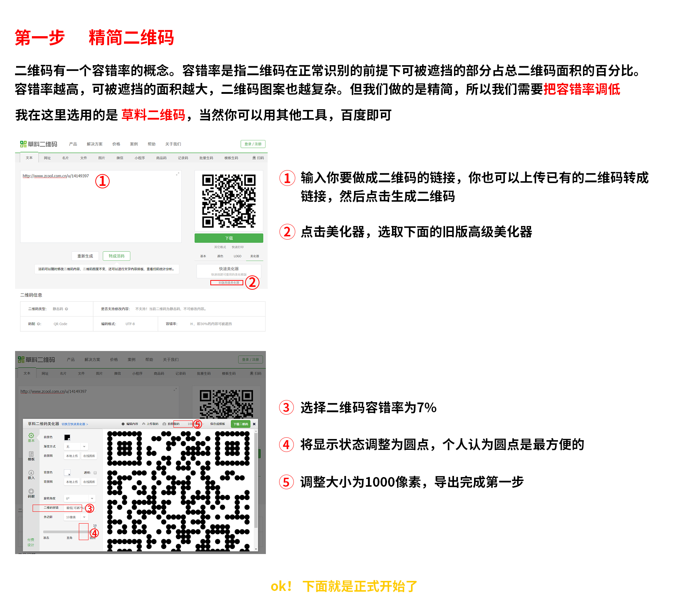The image size is (688, 616).
Task: Select the 码眼 eye-pattern icon in sidebar
Action: pyautogui.click(x=31, y=492)
